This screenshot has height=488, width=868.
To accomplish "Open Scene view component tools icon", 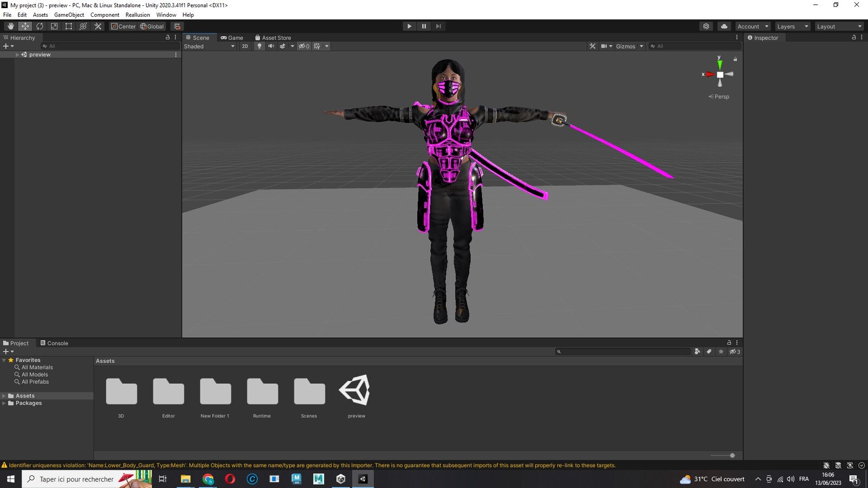I will pos(592,46).
